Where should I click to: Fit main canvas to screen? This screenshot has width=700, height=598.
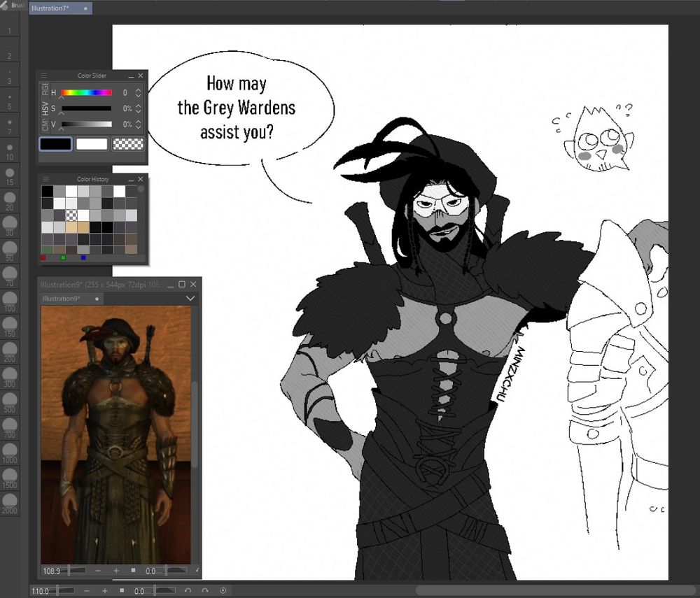(x=121, y=591)
